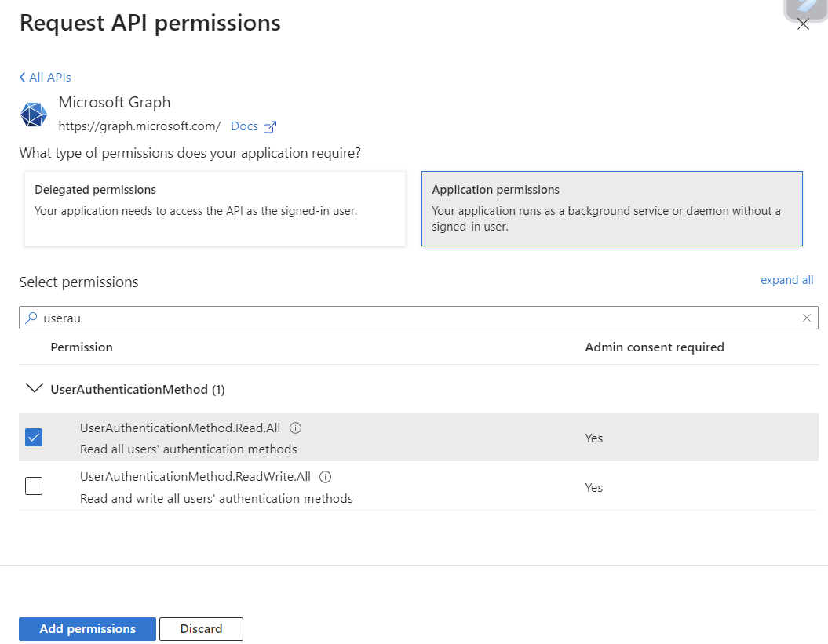Click the Yes value for UserAuthenticationMethod.Read.All
Screen dimensions: 828x644
(x=594, y=438)
